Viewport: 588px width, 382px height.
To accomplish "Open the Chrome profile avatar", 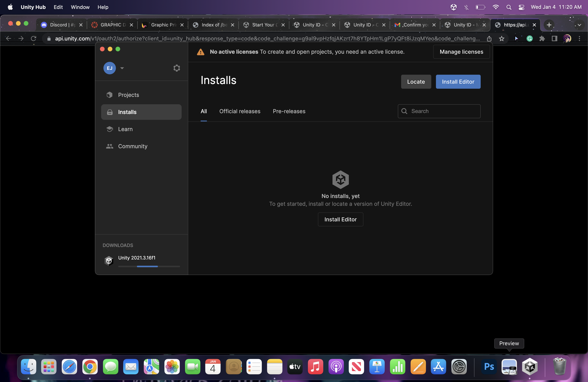I will coord(567,38).
